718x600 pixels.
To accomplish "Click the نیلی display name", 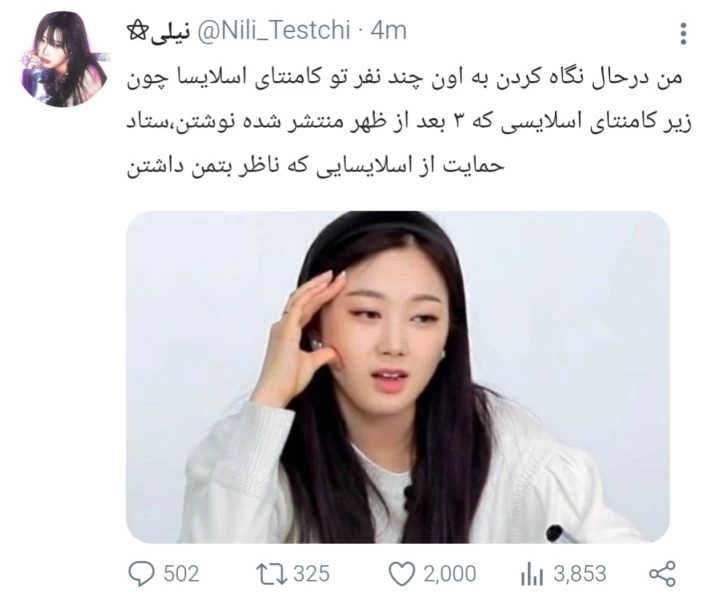I will coord(169,32).
